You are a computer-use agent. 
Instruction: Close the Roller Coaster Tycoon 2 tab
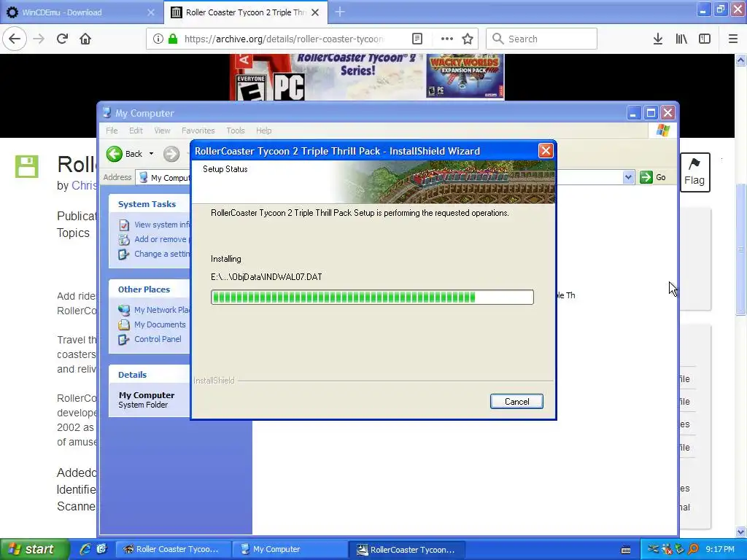point(315,12)
